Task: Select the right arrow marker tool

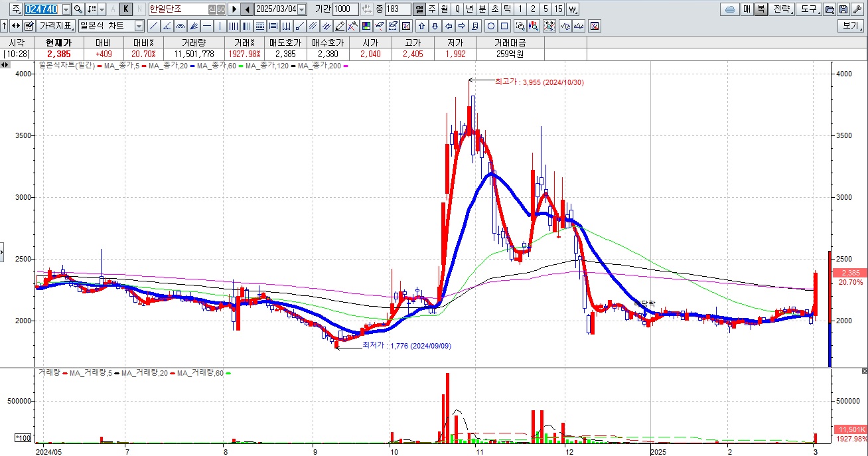Action: point(462,26)
